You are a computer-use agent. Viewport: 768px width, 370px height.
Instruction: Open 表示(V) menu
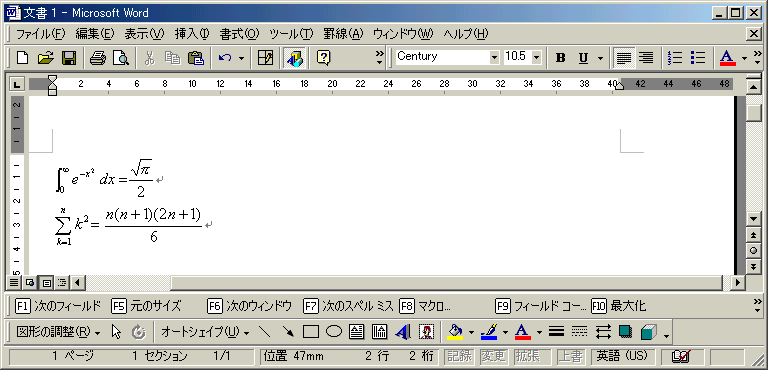[144, 34]
